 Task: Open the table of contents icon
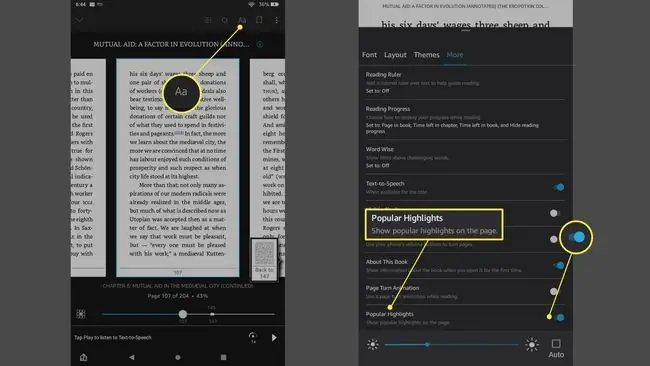(208, 20)
